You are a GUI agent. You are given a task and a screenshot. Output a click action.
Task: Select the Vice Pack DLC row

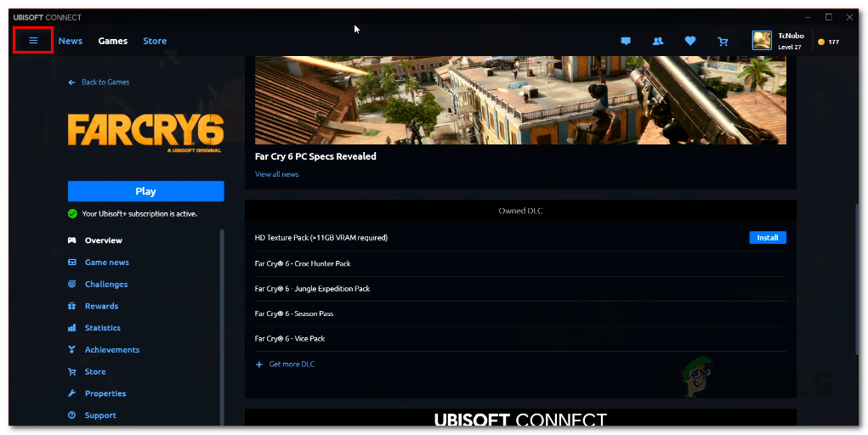pos(520,339)
